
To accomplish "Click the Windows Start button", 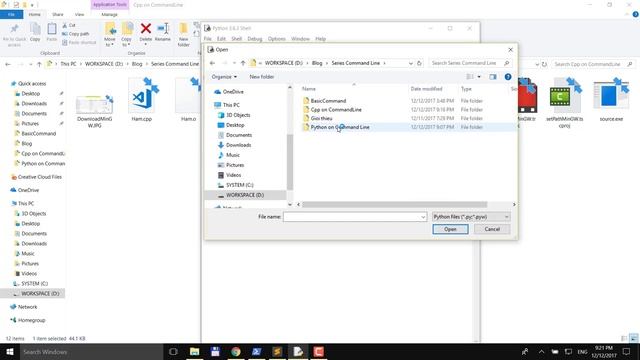I will point(9,352).
